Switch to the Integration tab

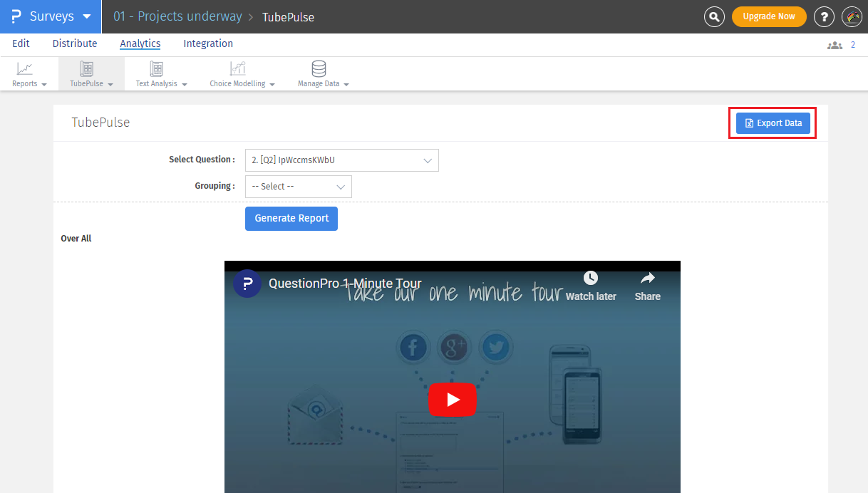tap(208, 43)
